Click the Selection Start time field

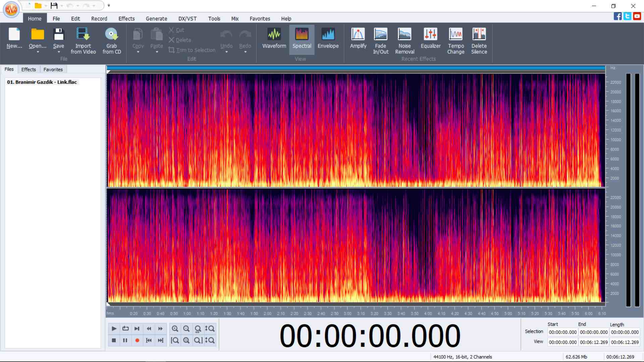coord(562,332)
